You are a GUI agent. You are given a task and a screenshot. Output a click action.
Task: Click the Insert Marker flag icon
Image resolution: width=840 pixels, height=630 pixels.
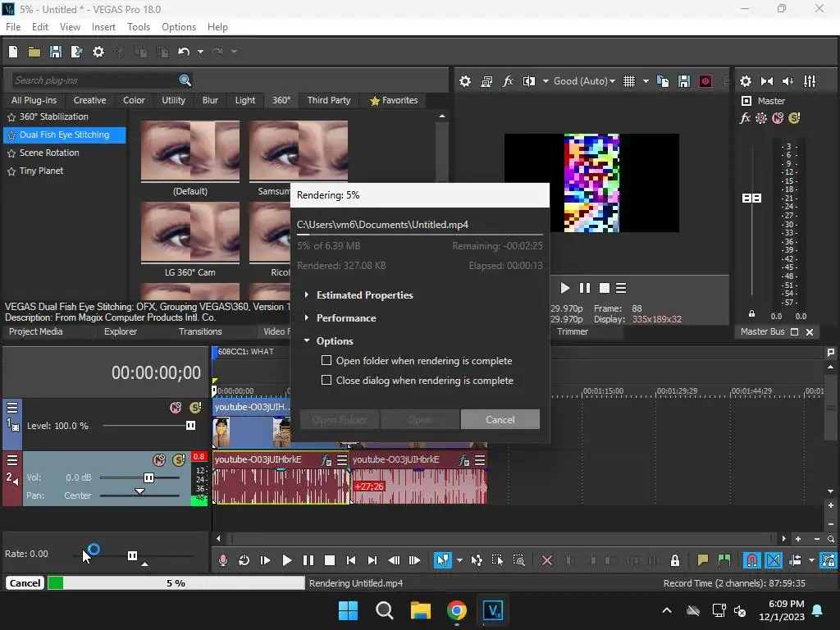coord(702,560)
